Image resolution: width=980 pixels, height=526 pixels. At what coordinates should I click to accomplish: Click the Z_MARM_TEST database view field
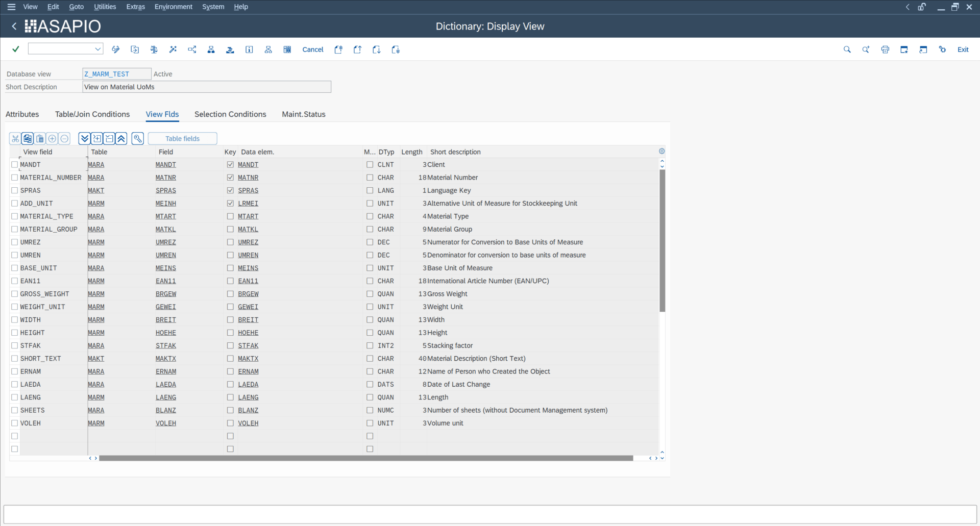point(117,74)
